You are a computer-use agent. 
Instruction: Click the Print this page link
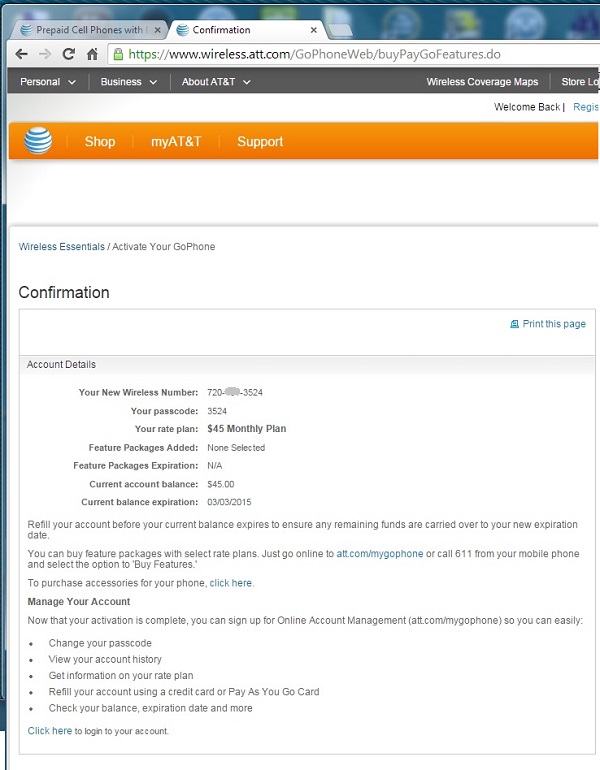click(554, 324)
